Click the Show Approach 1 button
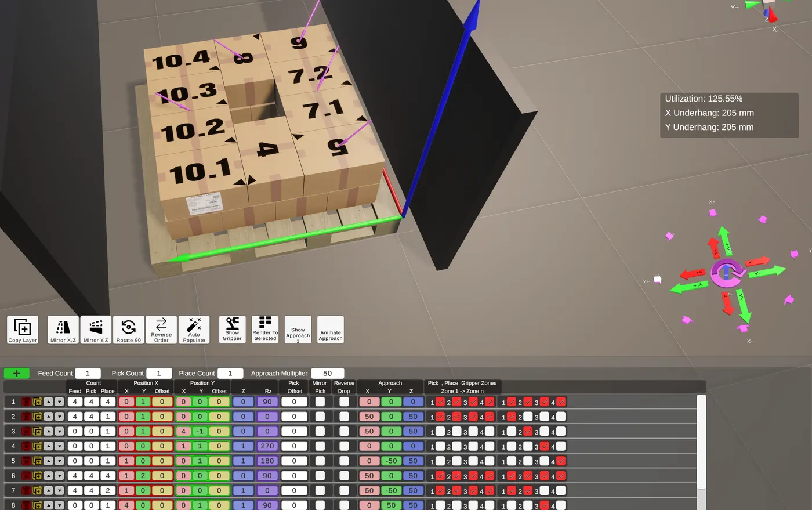 298,330
